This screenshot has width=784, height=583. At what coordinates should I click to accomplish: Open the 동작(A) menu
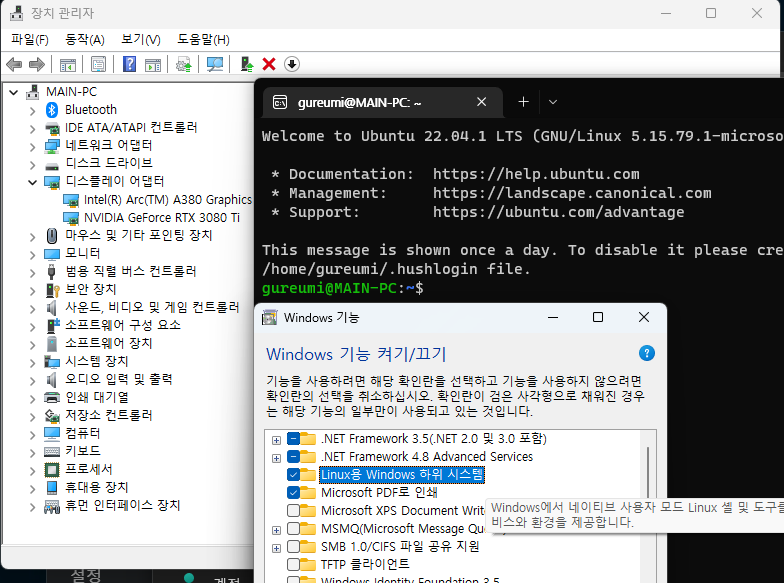pos(84,40)
